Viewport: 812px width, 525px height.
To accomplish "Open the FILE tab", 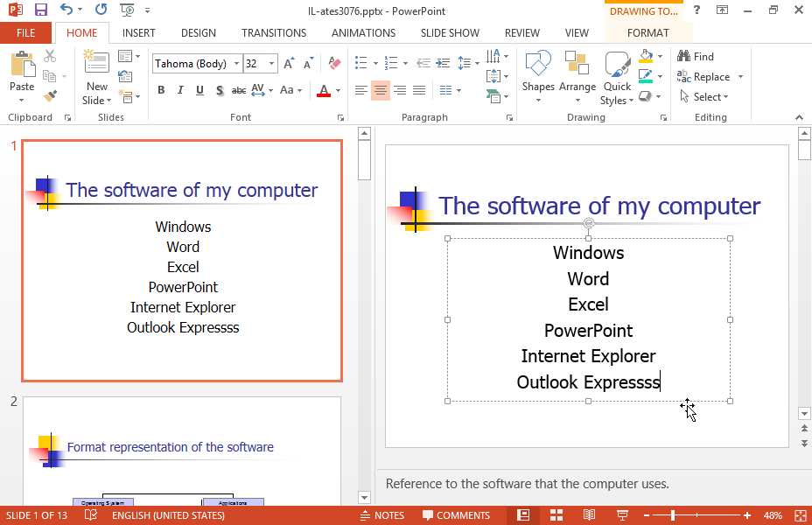I will pyautogui.click(x=26, y=33).
